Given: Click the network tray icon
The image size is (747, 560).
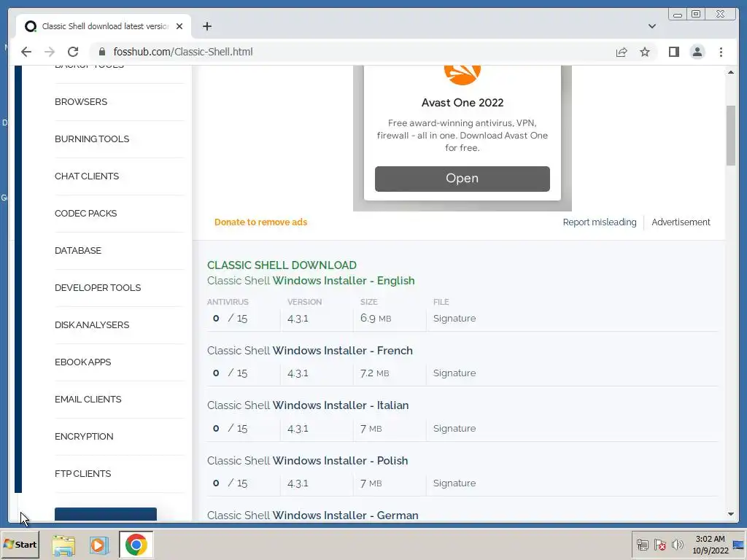Looking at the screenshot, I should point(642,545).
